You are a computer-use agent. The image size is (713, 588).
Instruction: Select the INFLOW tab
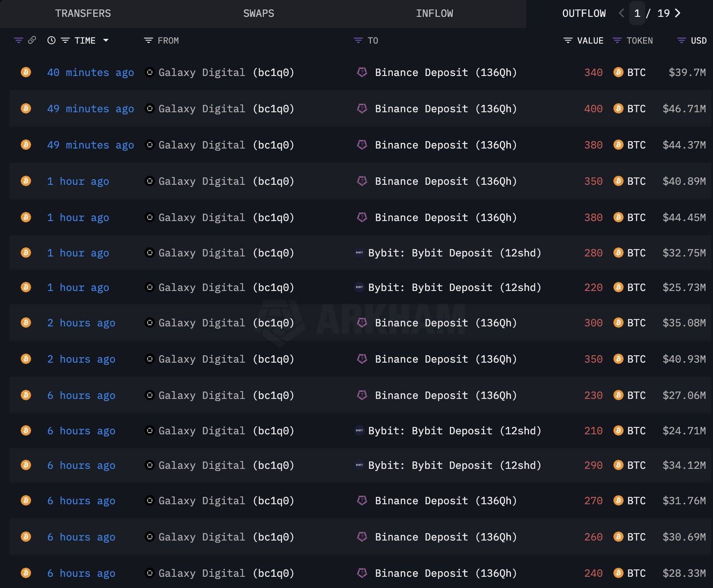click(434, 13)
